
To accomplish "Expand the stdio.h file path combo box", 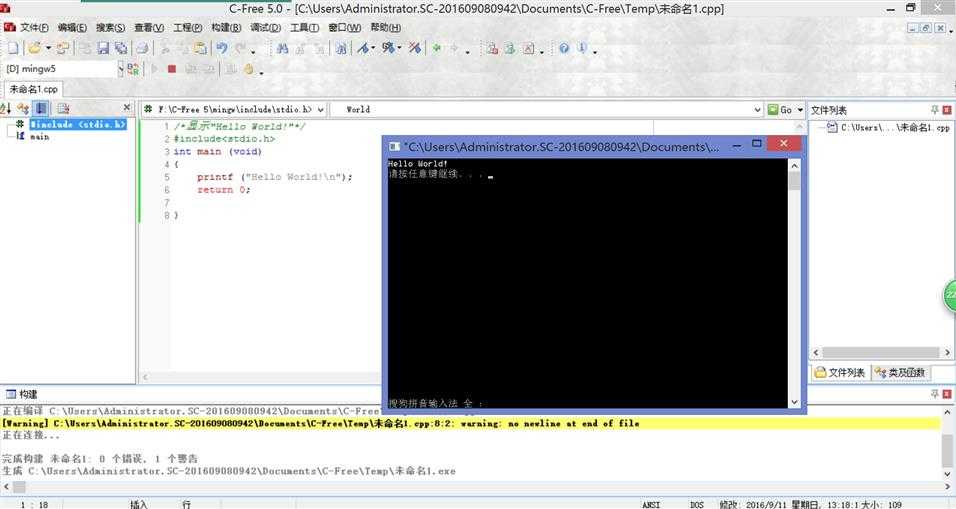I will [x=320, y=110].
